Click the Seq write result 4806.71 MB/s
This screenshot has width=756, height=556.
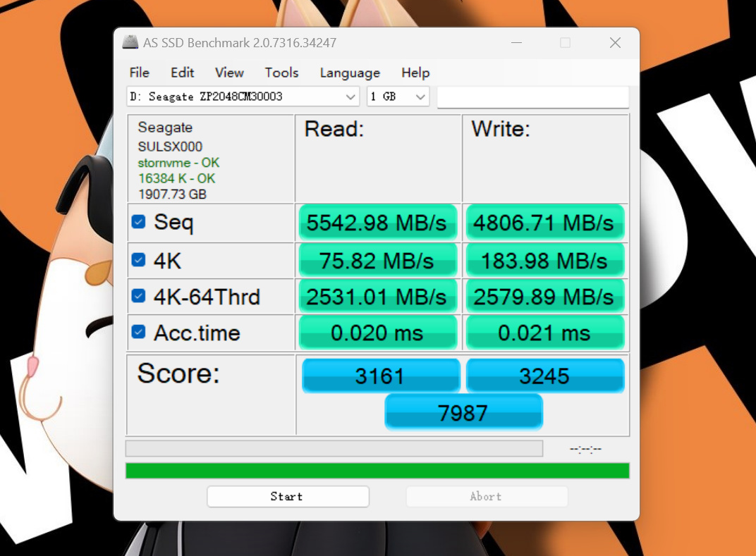point(545,223)
